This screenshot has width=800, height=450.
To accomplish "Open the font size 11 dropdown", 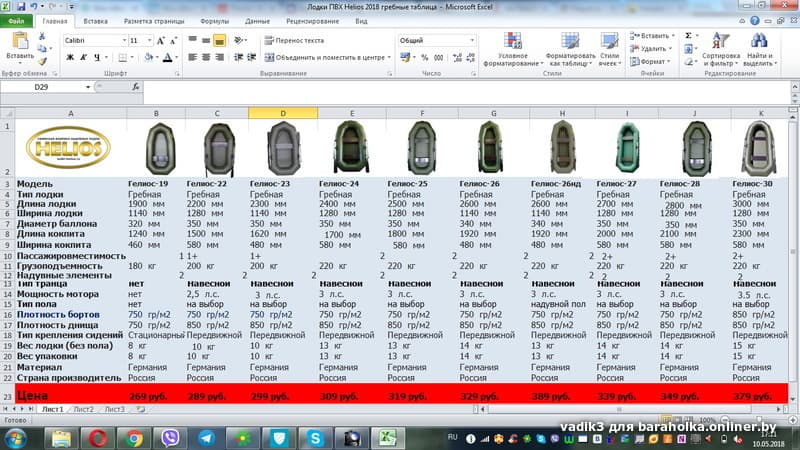I will click(149, 40).
